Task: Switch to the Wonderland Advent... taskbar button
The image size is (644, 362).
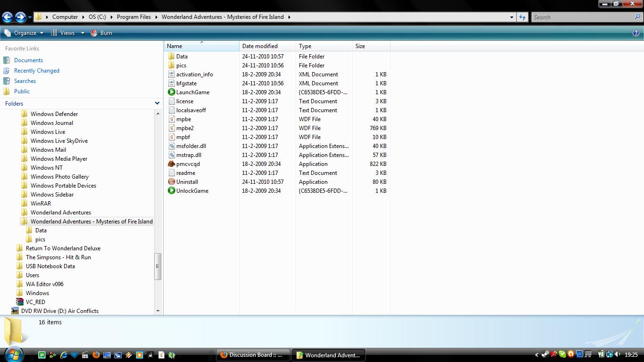Action: pos(328,355)
